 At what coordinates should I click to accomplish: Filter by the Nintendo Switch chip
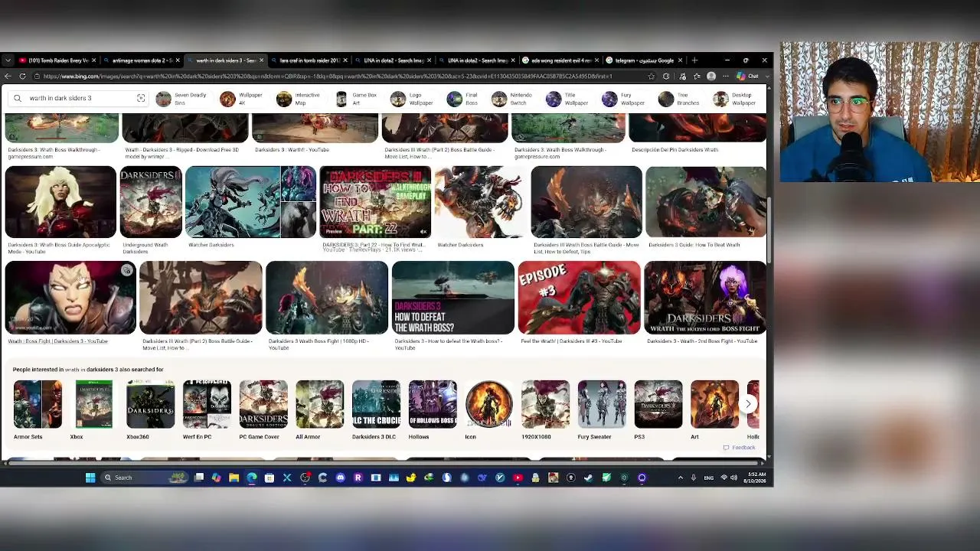[511, 99]
